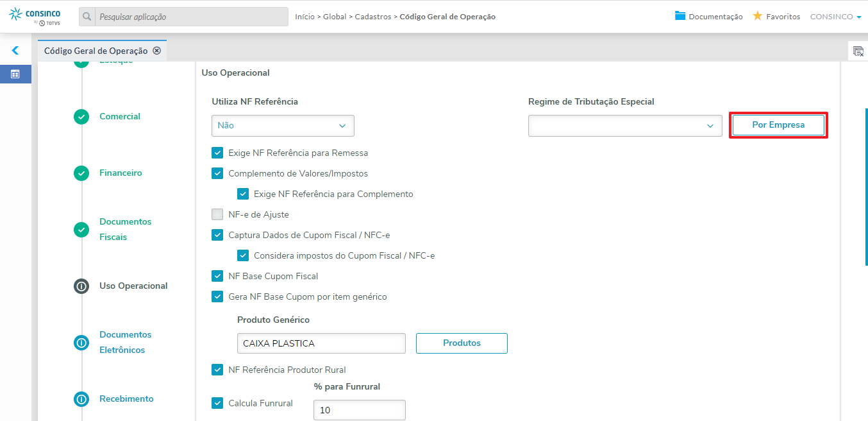Open Documentação folder icon
Image resolution: width=868 pixels, height=421 pixels.
(x=680, y=16)
